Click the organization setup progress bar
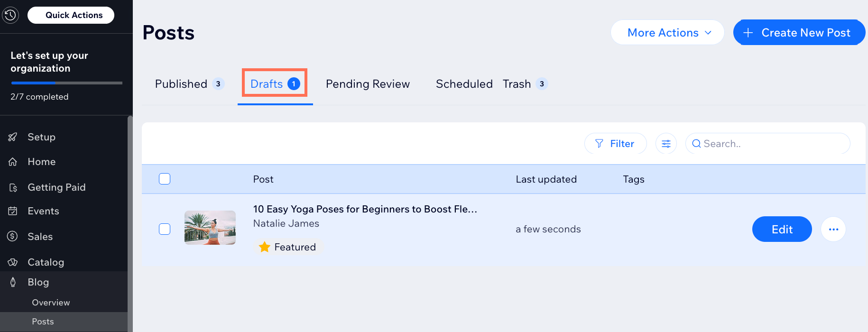The height and width of the screenshot is (332, 868). (x=66, y=83)
